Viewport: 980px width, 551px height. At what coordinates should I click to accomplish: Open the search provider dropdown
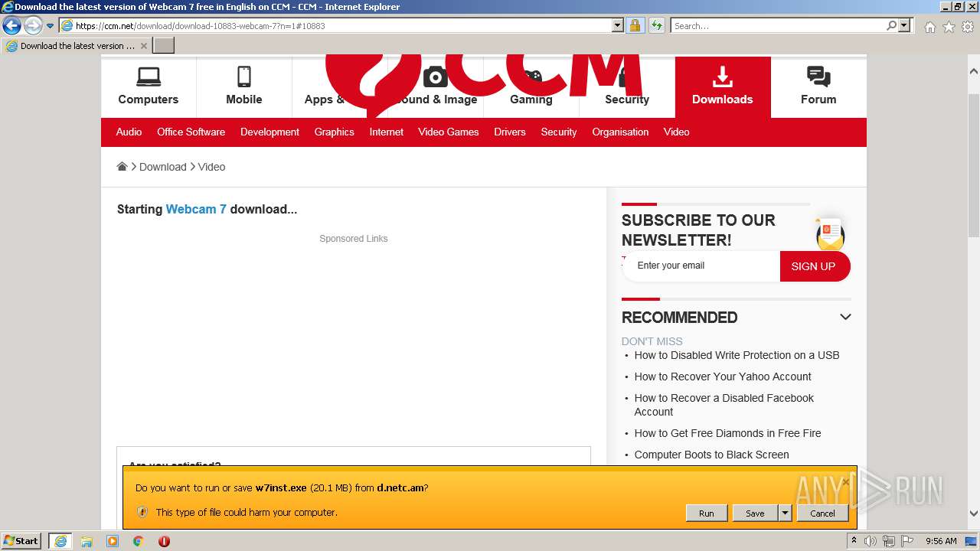[x=904, y=26]
